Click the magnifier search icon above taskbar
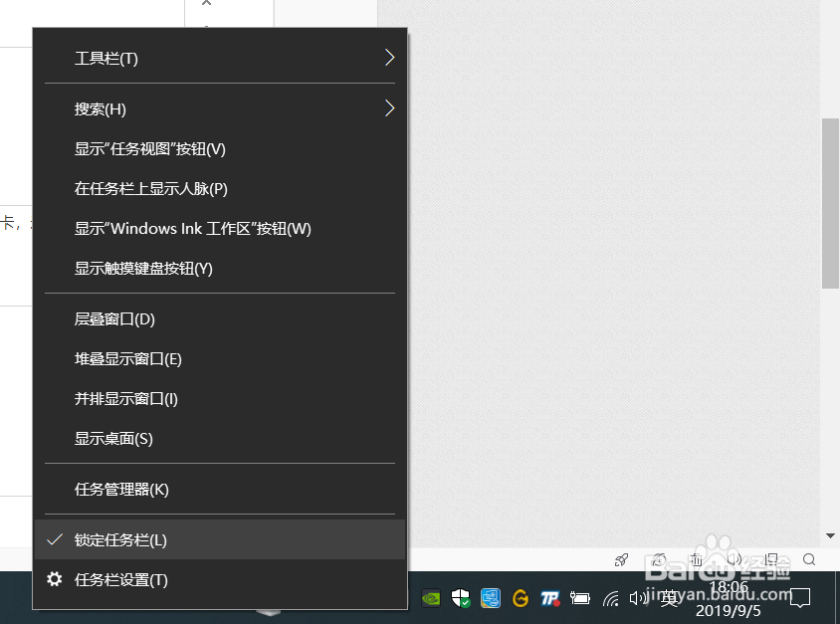 tap(808, 559)
